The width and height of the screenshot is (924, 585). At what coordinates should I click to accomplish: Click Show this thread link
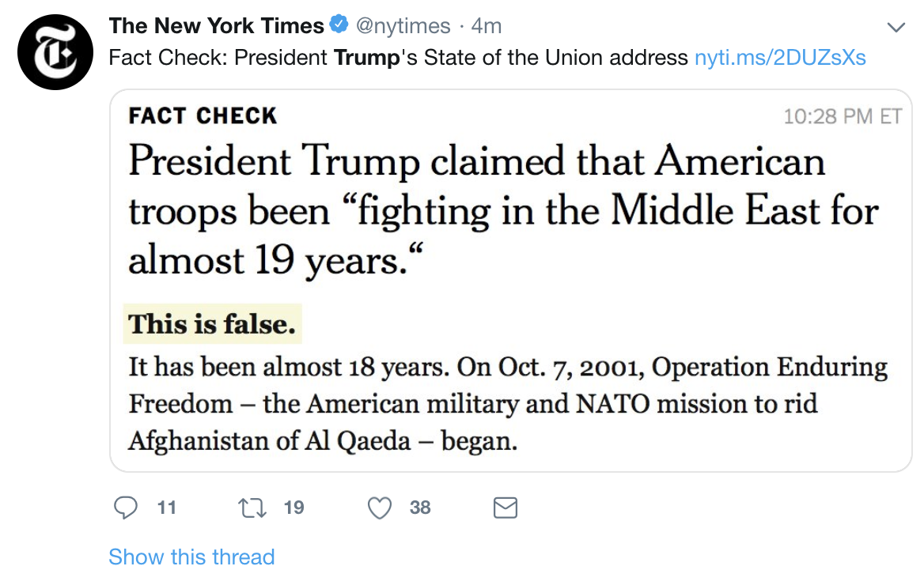tap(191, 557)
